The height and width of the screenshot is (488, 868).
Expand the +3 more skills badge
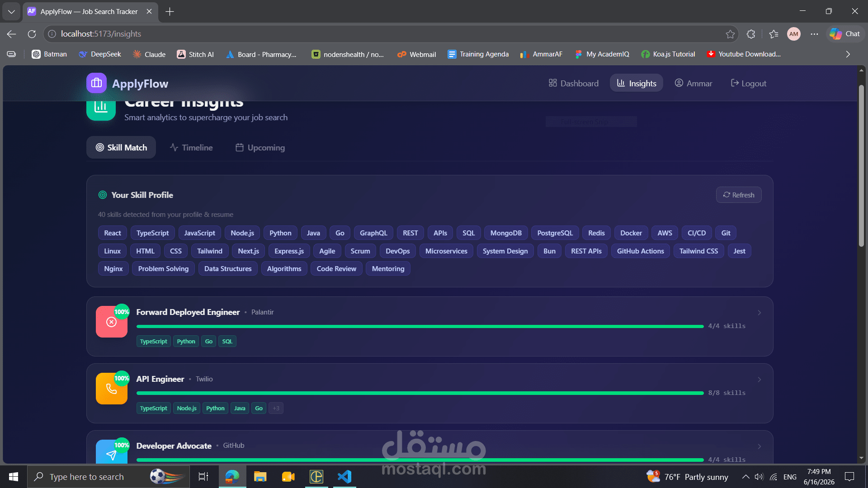276,408
